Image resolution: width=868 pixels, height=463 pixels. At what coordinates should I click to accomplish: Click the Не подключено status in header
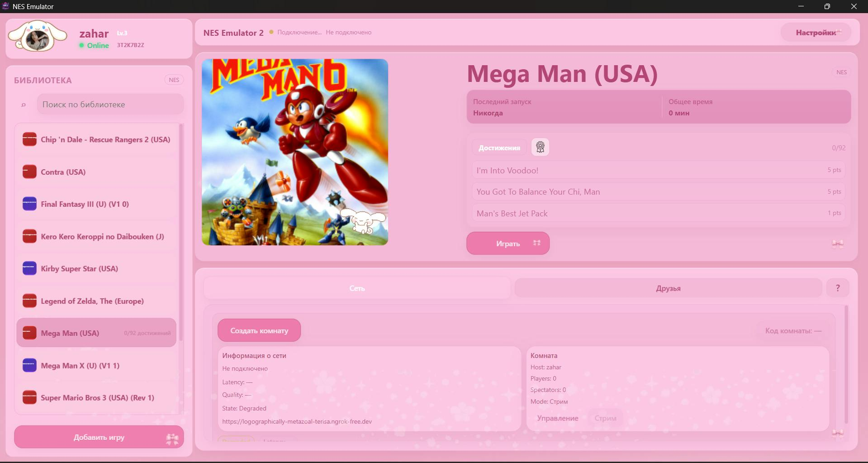pyautogui.click(x=349, y=32)
